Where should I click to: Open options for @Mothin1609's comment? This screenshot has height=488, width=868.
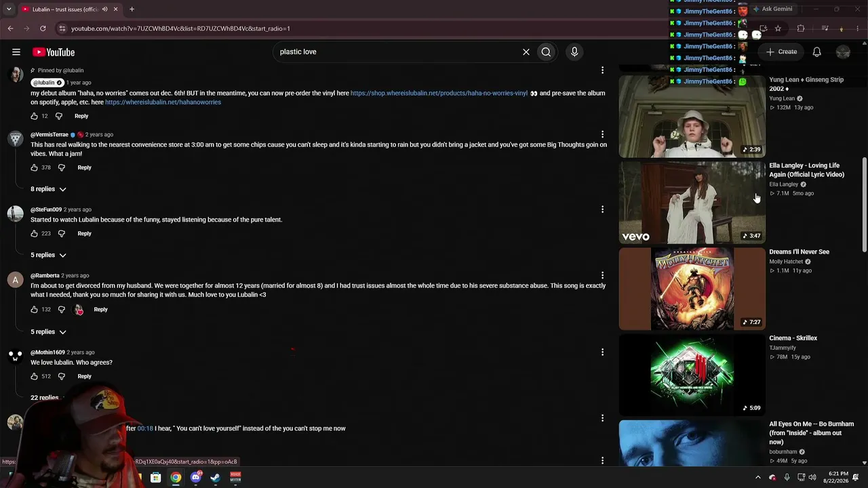(x=602, y=352)
